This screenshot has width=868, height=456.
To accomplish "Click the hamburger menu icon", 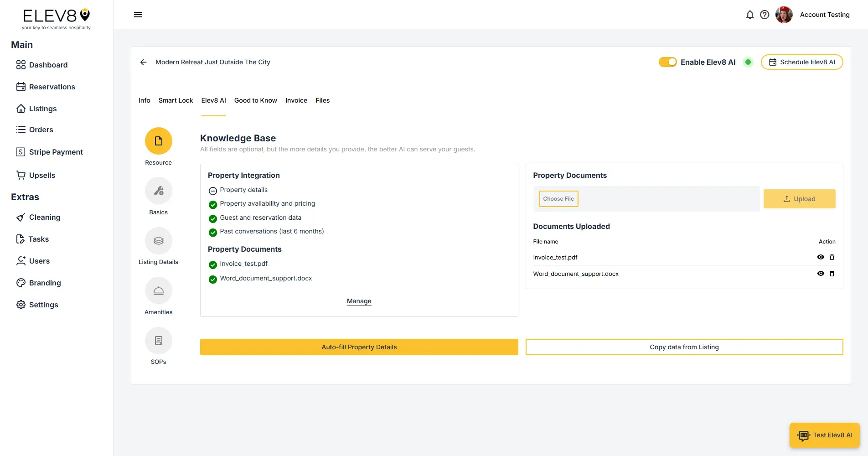I will [x=138, y=14].
